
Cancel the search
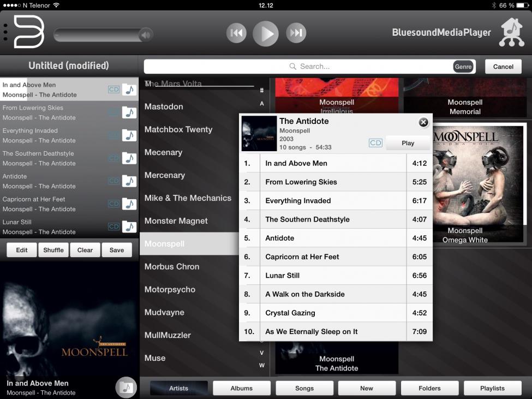click(x=503, y=67)
